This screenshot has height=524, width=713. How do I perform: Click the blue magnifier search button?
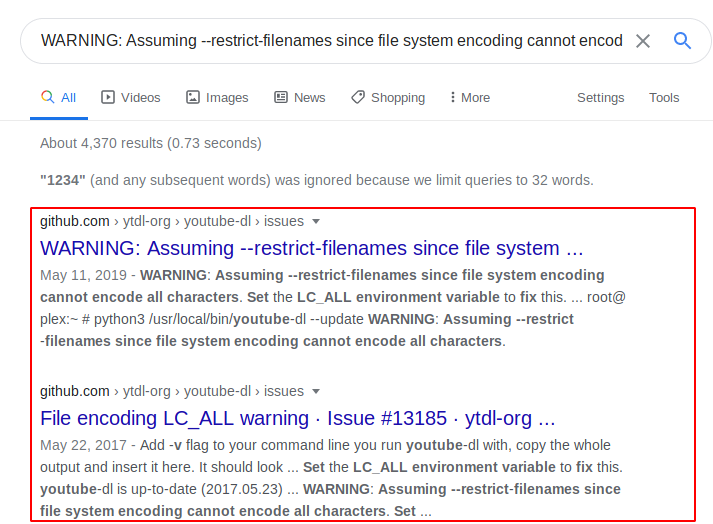coord(682,41)
